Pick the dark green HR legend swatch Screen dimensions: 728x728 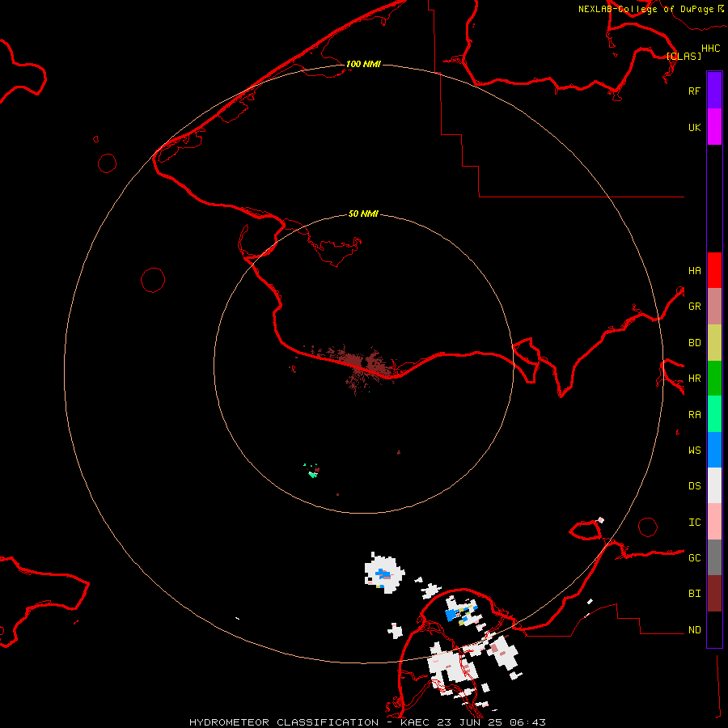point(714,378)
